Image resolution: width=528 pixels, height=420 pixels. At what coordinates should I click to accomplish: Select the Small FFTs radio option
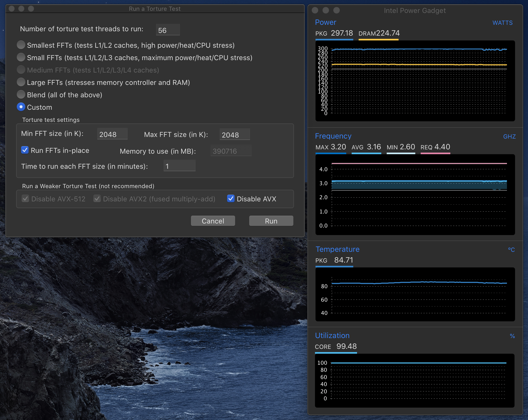pos(21,57)
